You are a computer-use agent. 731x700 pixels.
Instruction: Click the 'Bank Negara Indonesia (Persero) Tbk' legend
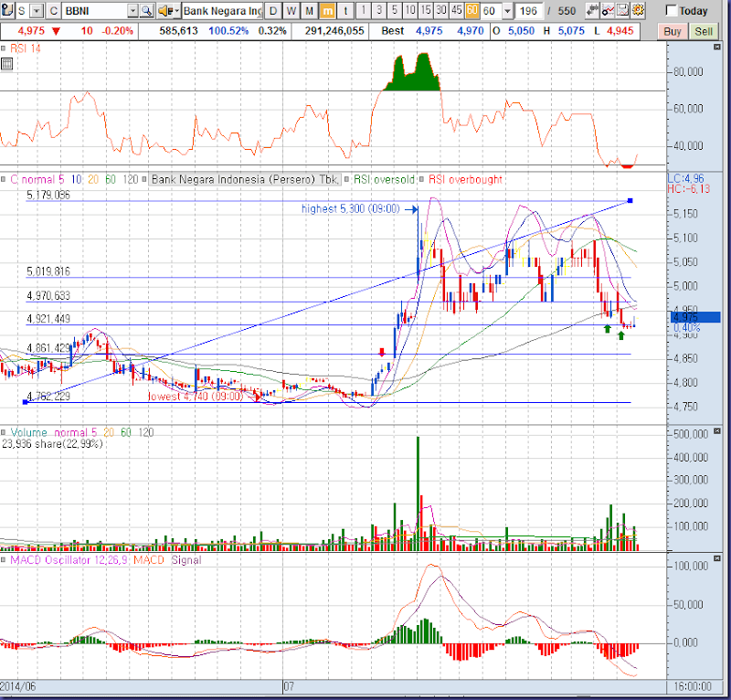pos(245,179)
